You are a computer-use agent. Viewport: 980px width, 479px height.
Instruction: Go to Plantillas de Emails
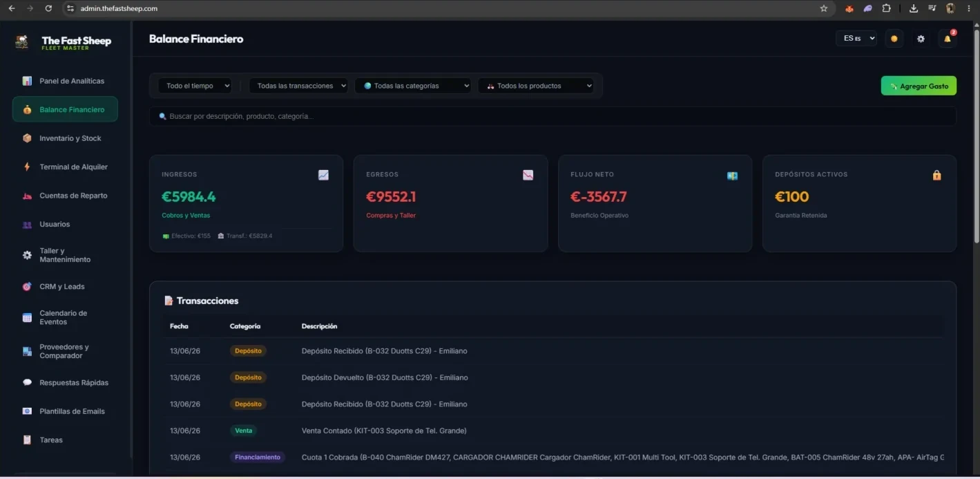65,411
